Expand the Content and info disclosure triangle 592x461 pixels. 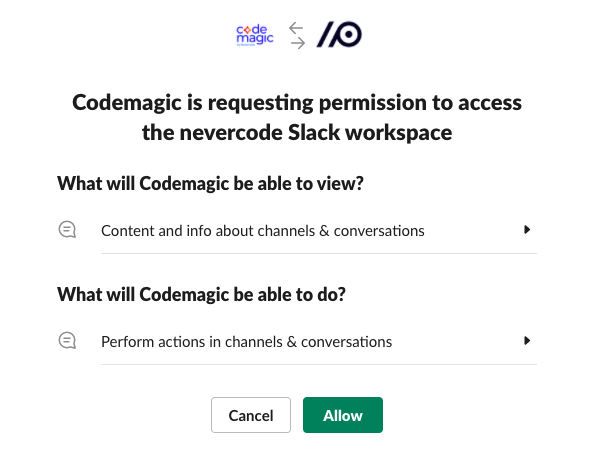tap(527, 230)
